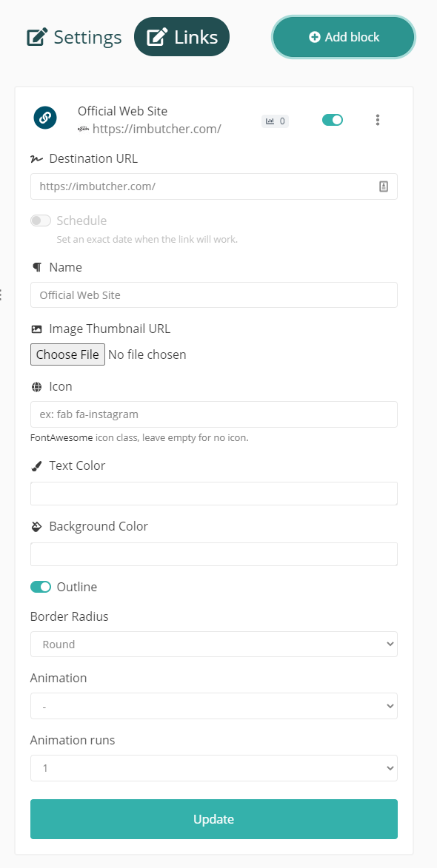The image size is (437, 868).
Task: Click the brush icon next to Text Color
Action: pyautogui.click(x=36, y=466)
